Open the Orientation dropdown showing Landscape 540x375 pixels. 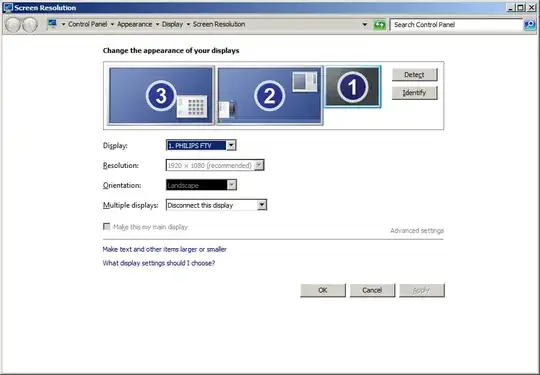[x=201, y=185]
